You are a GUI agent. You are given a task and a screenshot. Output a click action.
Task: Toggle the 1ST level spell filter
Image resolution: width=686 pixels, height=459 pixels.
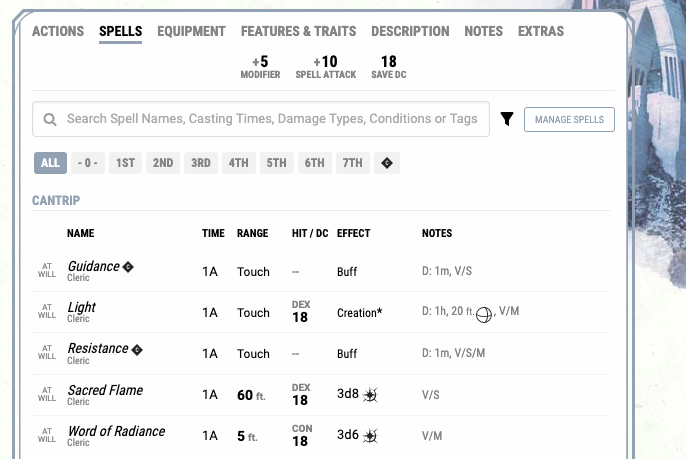coord(125,163)
